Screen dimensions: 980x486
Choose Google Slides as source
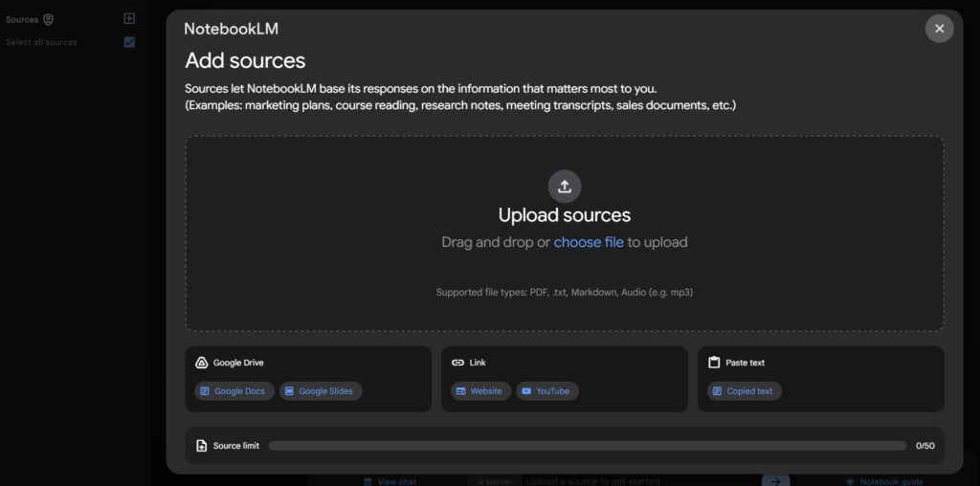click(x=321, y=391)
